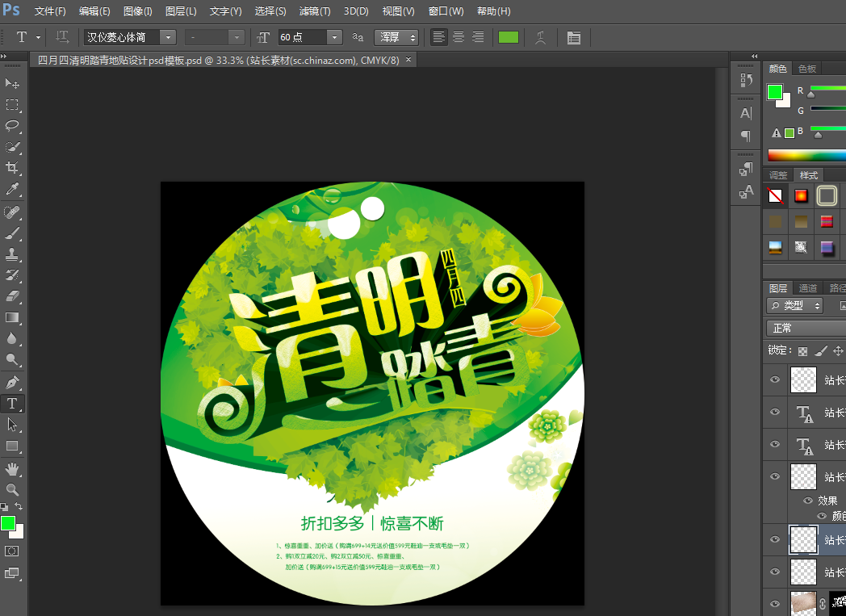846x616 pixels.
Task: Click the green text color swatch in options bar
Action: (509, 37)
